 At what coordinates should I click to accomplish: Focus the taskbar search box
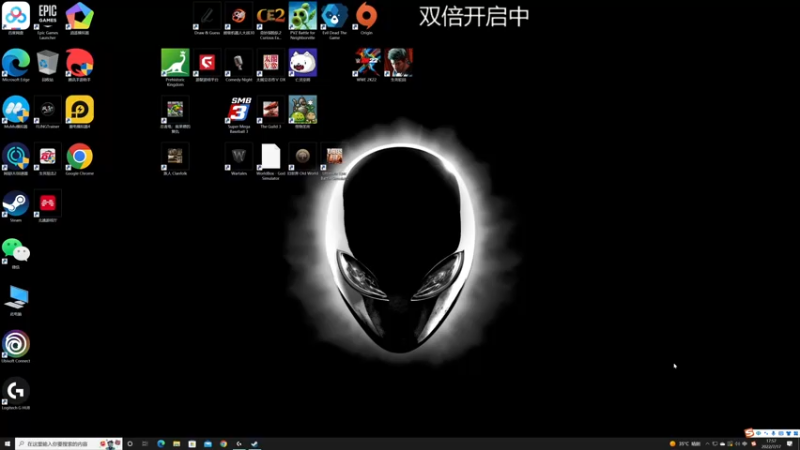(68, 444)
